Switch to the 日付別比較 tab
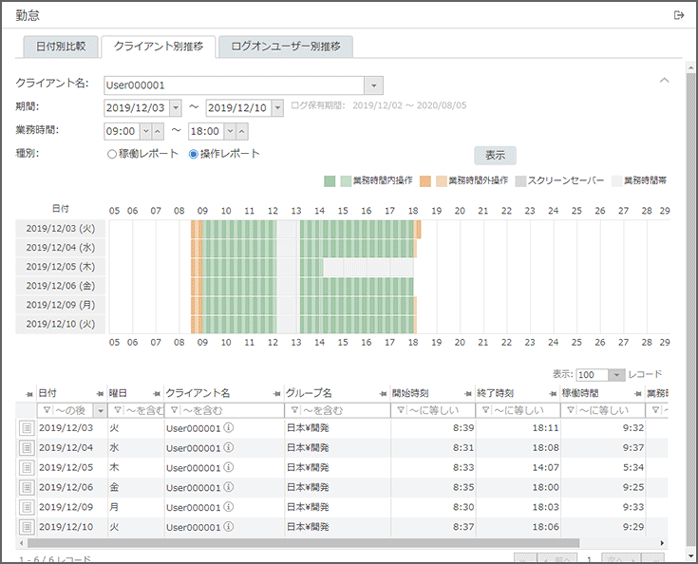This screenshot has height=564, width=698. point(61,46)
